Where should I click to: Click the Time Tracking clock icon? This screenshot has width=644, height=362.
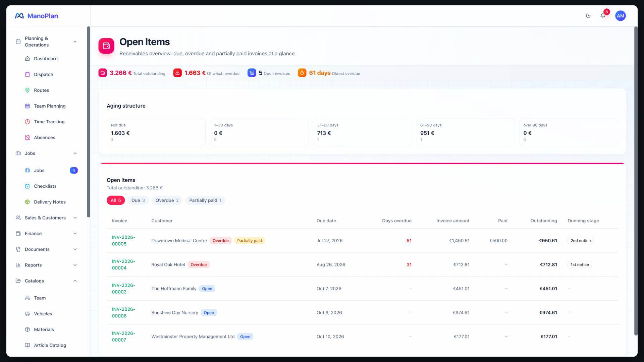[x=28, y=122]
